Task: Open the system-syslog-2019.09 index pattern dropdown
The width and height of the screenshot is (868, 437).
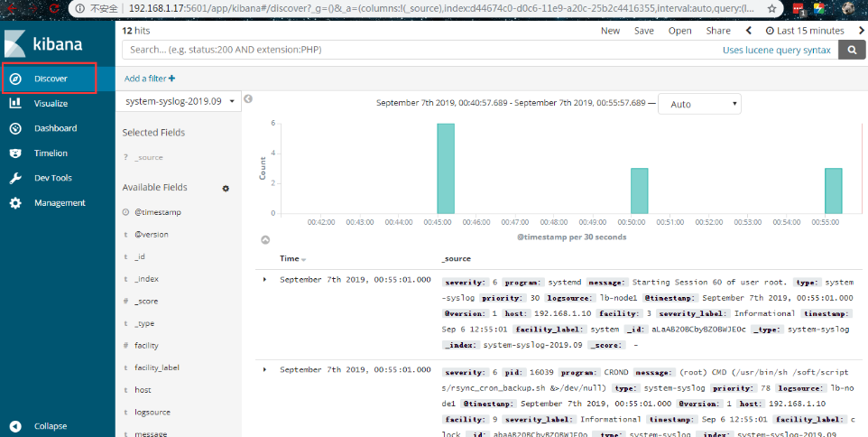Action: (x=179, y=101)
